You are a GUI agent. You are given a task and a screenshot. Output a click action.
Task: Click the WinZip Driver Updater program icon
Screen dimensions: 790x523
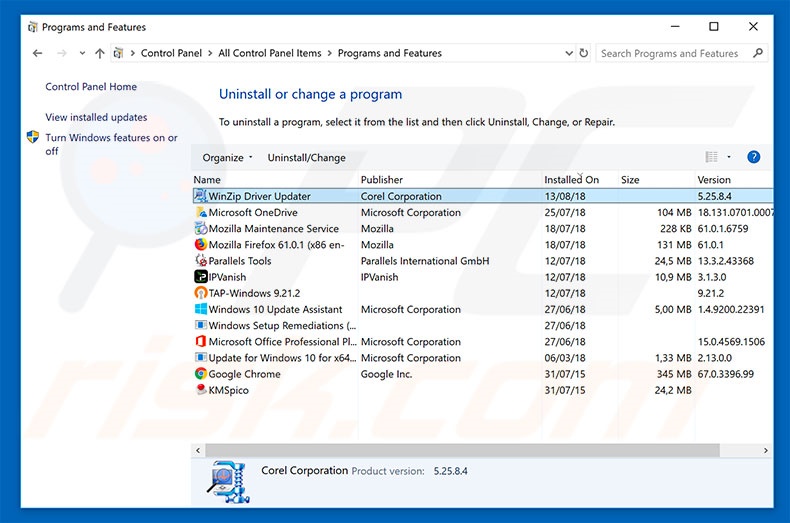(x=201, y=196)
